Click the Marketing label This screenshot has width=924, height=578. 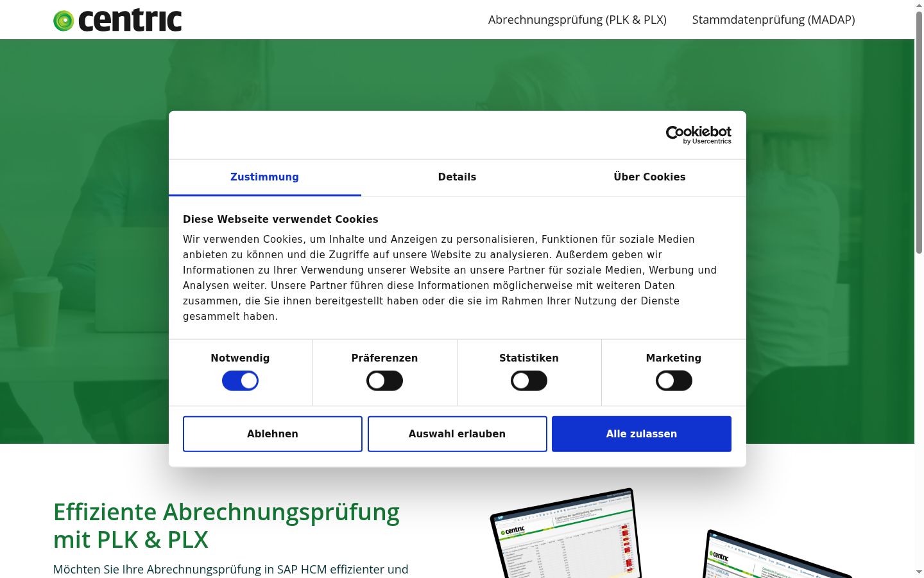[x=674, y=358]
